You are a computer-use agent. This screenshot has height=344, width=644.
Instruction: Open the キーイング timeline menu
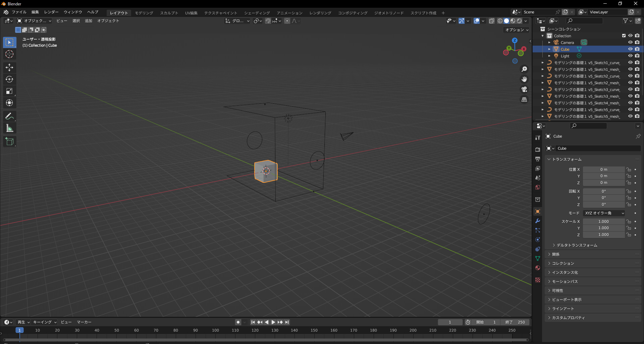(x=45, y=322)
